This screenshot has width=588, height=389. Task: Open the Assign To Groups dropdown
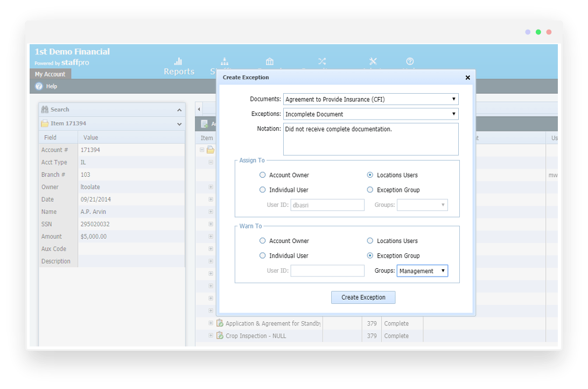tap(422, 205)
